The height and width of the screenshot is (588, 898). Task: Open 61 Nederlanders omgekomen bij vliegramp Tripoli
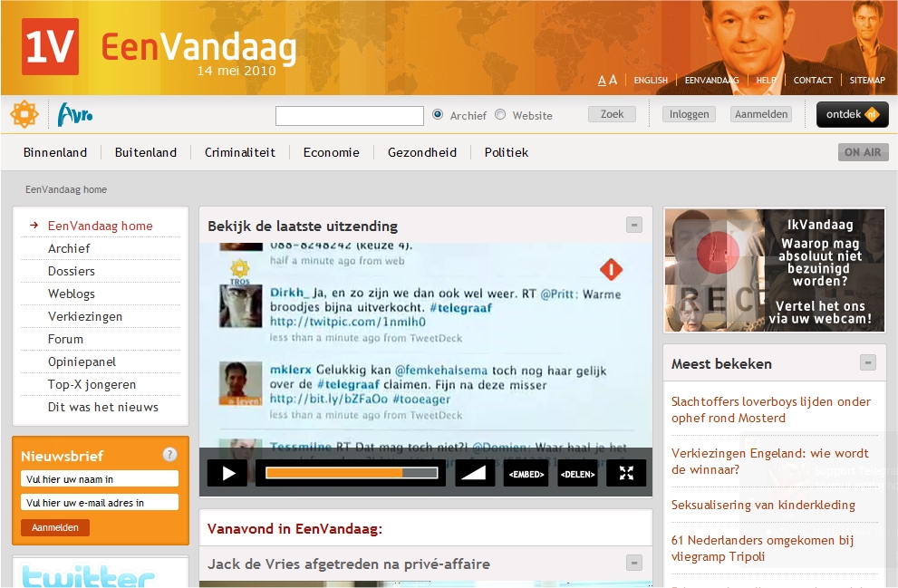(762, 548)
